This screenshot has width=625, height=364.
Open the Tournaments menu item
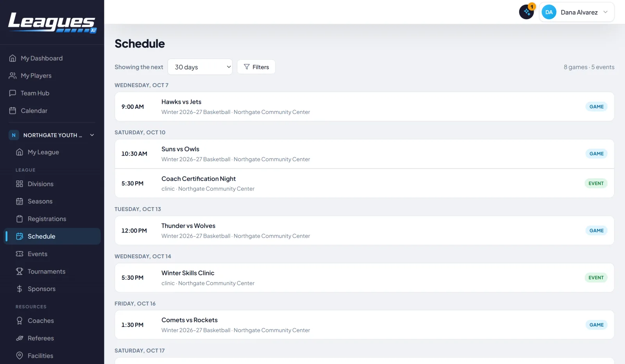[52, 272]
